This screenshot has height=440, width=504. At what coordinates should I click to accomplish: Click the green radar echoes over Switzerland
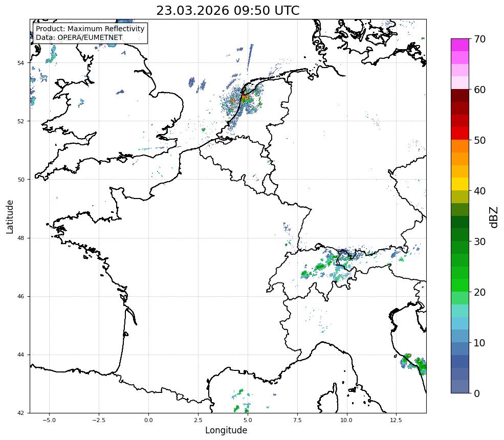coord(321,267)
